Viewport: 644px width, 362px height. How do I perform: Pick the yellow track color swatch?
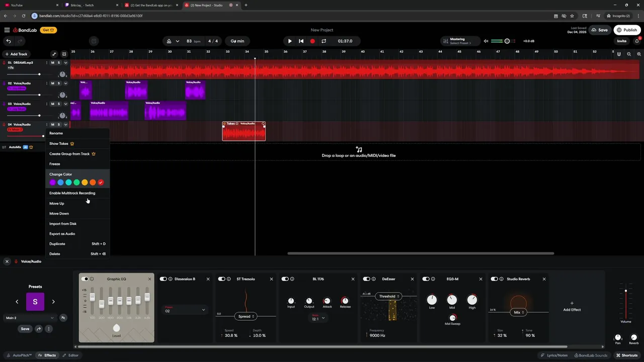tap(85, 183)
